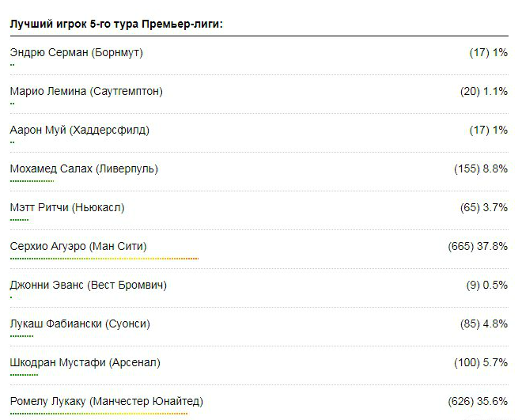This screenshot has height=420, width=522.
Task: Click the (626) 35.6% vote count
Action: tap(478, 401)
